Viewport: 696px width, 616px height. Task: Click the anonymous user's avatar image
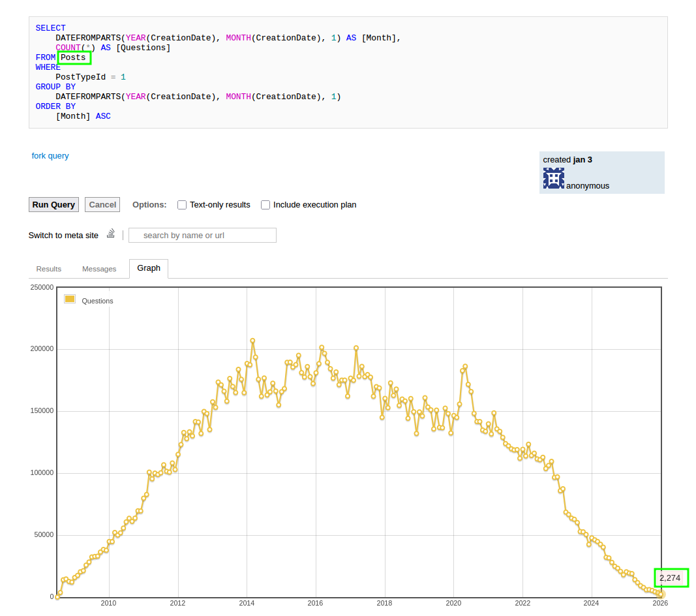[x=554, y=178]
